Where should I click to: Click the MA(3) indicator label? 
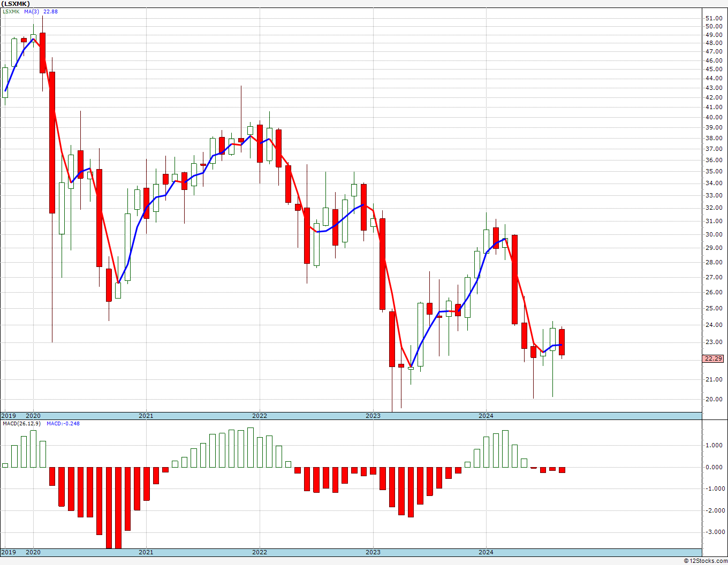32,12
